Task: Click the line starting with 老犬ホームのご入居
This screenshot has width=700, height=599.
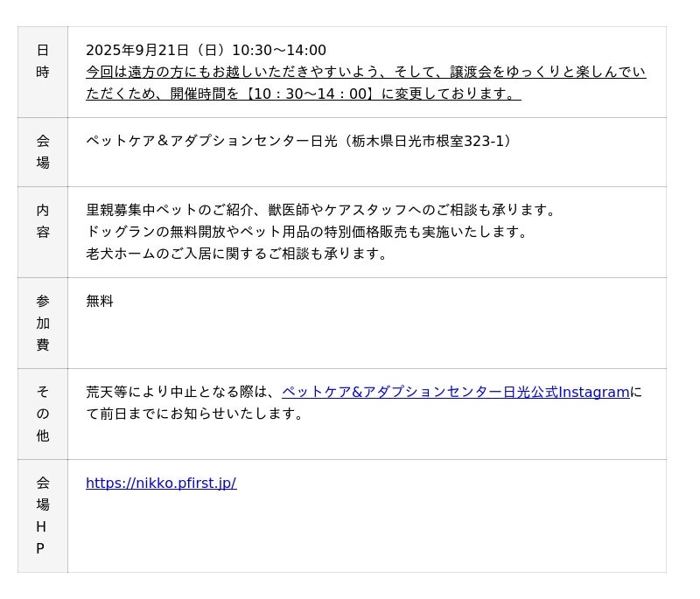Action: (x=236, y=254)
